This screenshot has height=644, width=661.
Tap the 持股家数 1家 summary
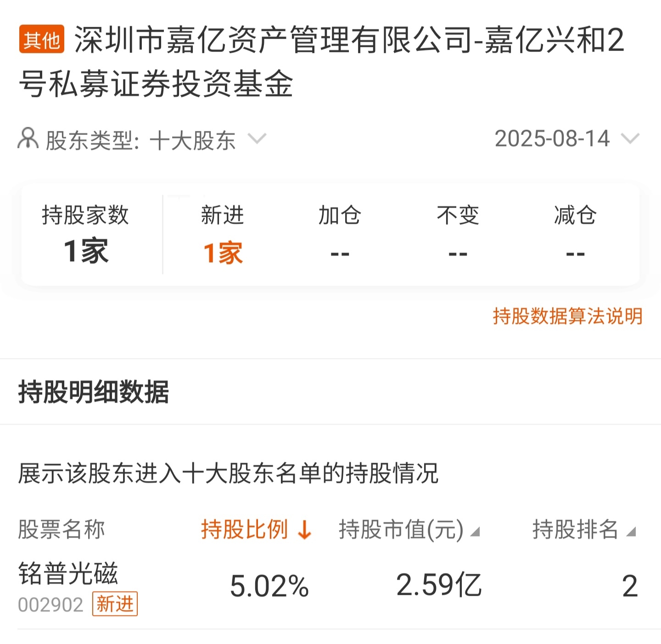[x=85, y=235]
